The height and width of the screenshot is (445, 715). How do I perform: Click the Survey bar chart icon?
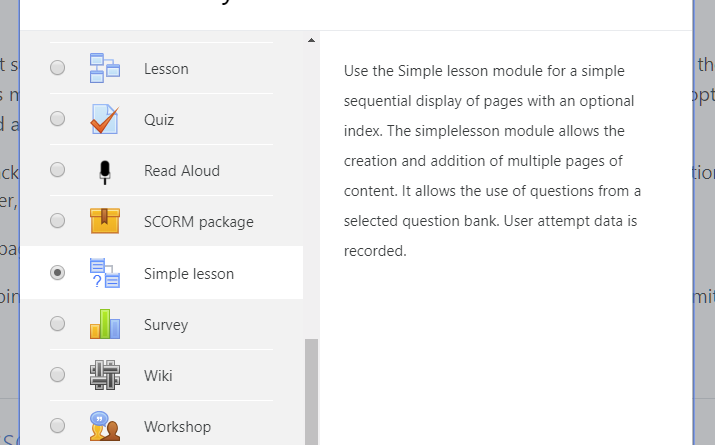point(105,324)
